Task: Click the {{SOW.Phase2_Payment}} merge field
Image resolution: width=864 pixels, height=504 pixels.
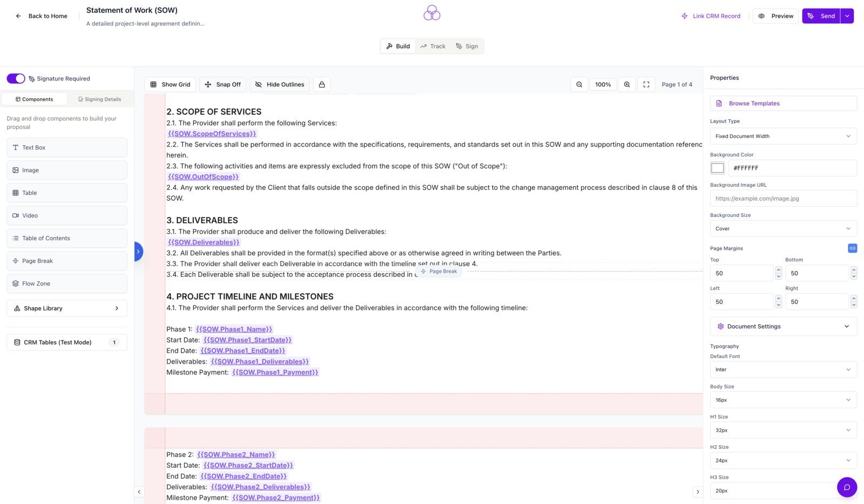Action: (276, 498)
